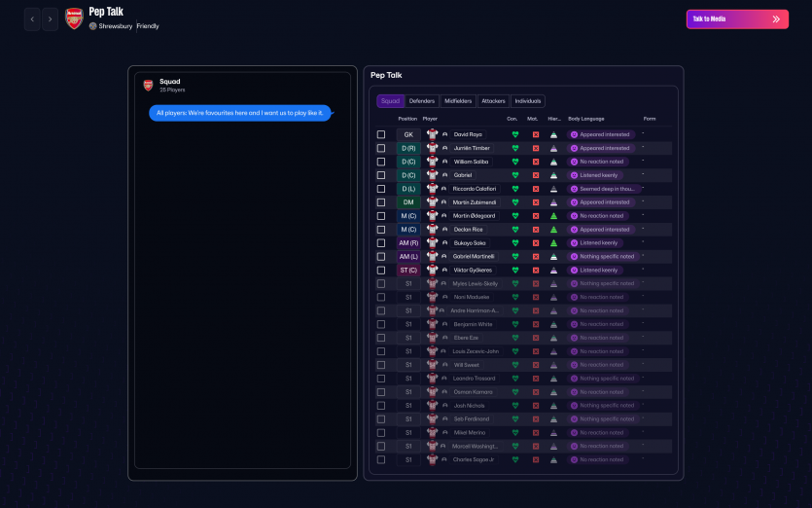Click the body language face icon for Gabriel
812x508 pixels.
coord(574,175)
